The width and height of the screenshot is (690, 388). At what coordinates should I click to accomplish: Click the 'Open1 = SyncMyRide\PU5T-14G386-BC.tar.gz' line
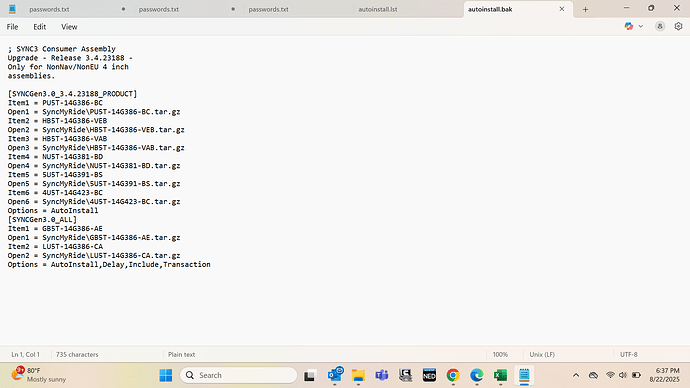[94, 112]
